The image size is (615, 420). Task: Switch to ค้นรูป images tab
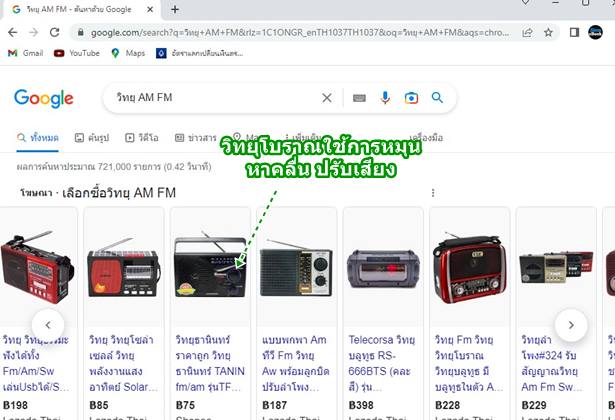(92, 138)
